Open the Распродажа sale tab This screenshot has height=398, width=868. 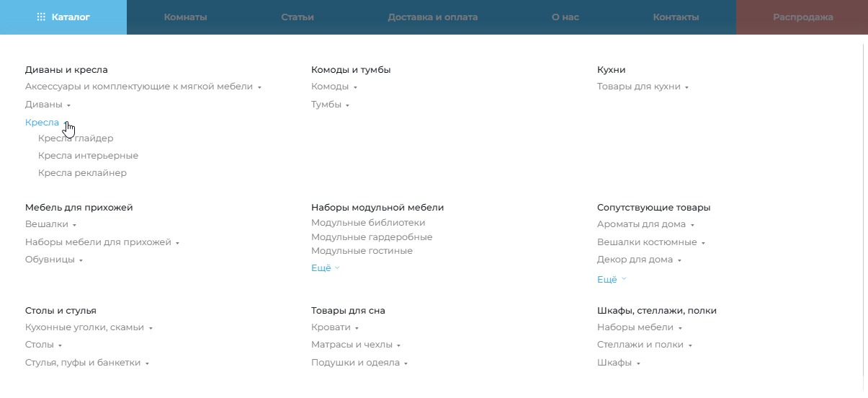click(802, 17)
